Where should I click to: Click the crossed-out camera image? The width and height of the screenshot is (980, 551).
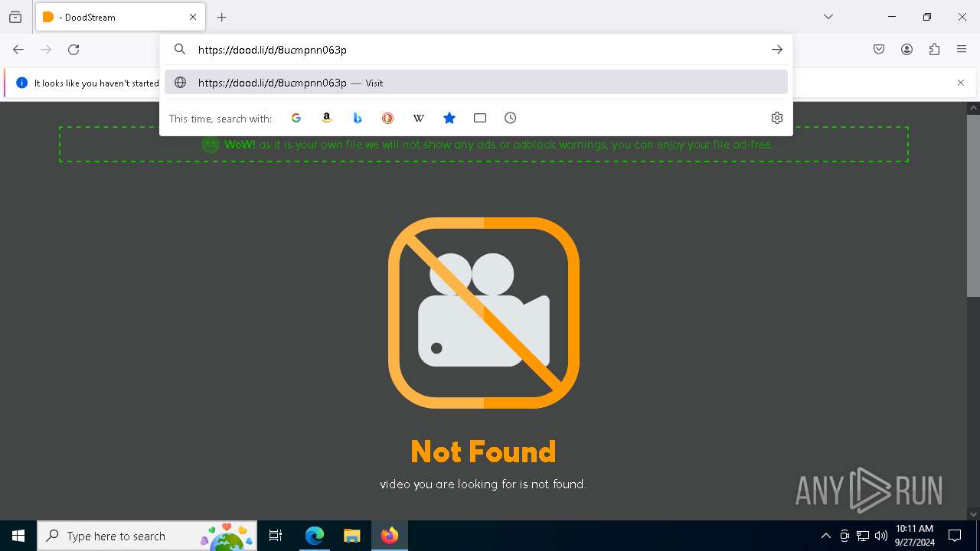[x=484, y=313]
